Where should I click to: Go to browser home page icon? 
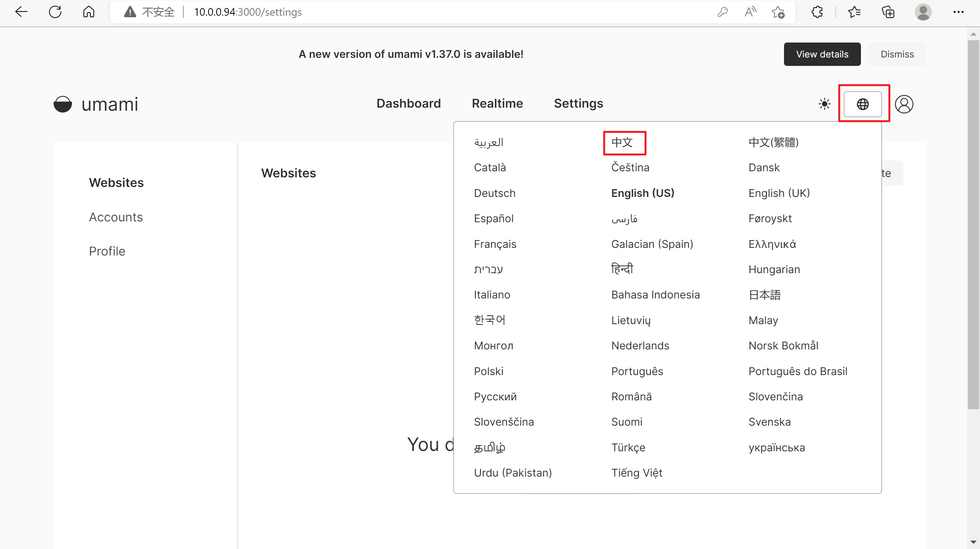pyautogui.click(x=88, y=12)
